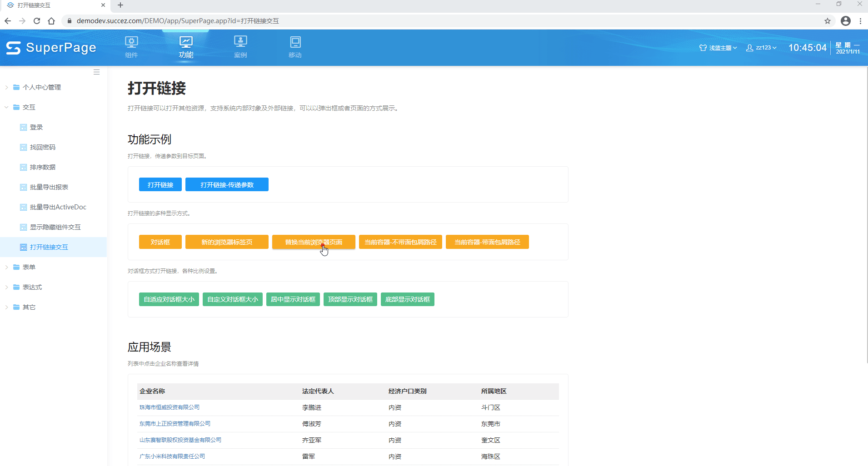Open the Chrome profile avatar icon
This screenshot has width=868, height=466.
tap(846, 21)
